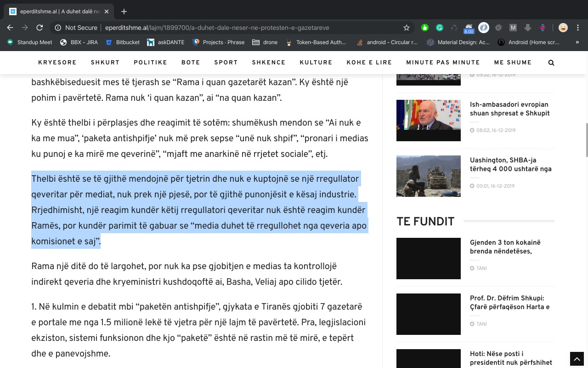Image resolution: width=588 pixels, height=368 pixels.
Task: Open the site search magnifier icon
Action: pyautogui.click(x=551, y=63)
